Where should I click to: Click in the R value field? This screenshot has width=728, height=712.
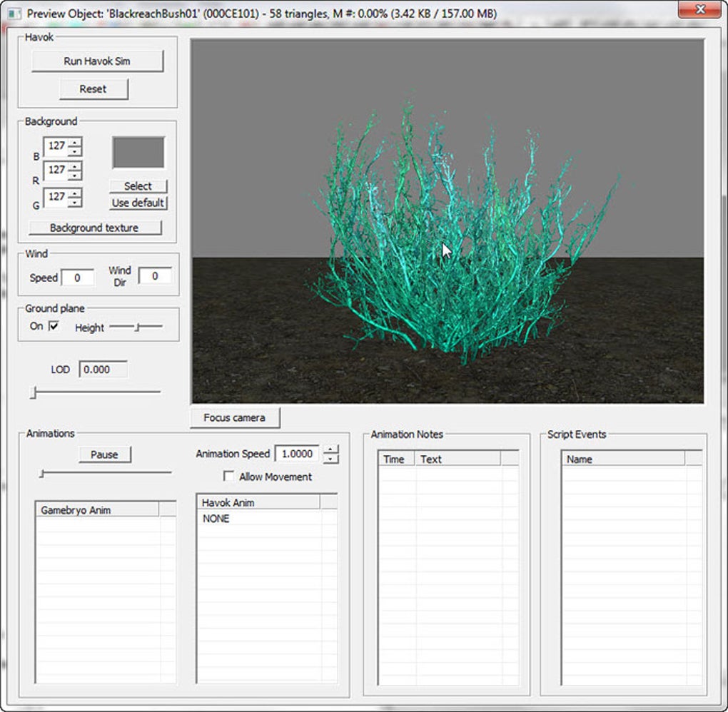(56, 171)
